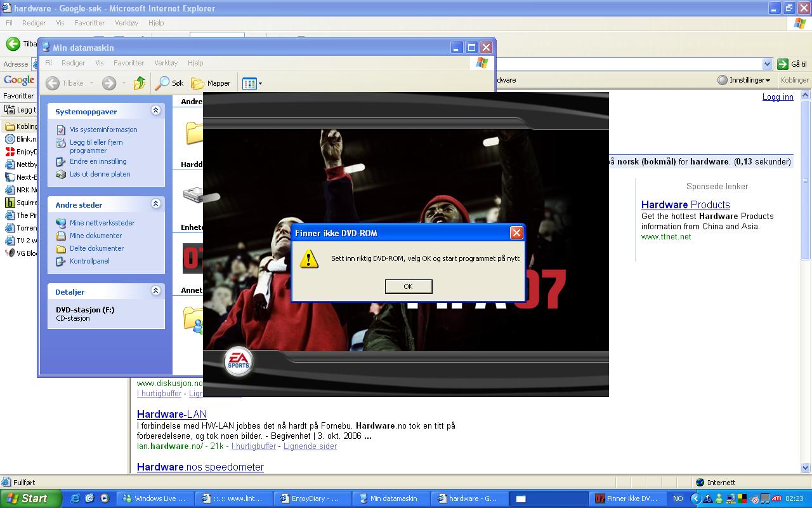Click Logg inn link on Google page
812x508 pixels.
click(778, 97)
